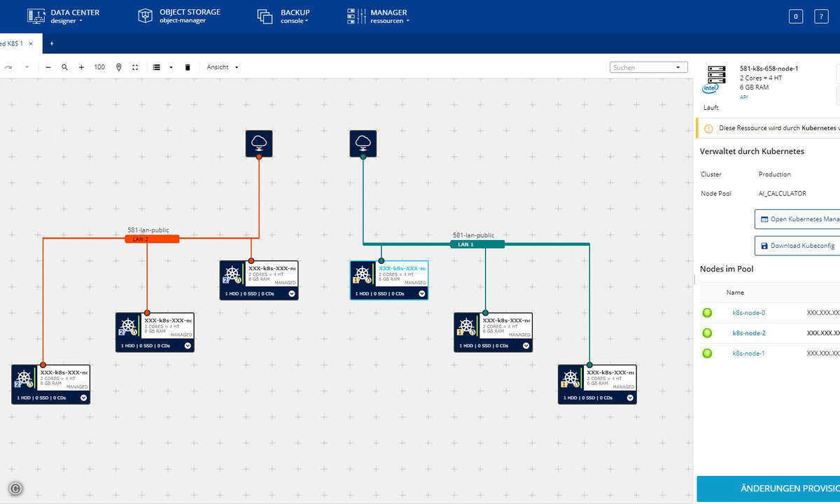Screen dimensions: 840x504
Task: Open the Ansicht dropdown menu
Action: coord(222,67)
